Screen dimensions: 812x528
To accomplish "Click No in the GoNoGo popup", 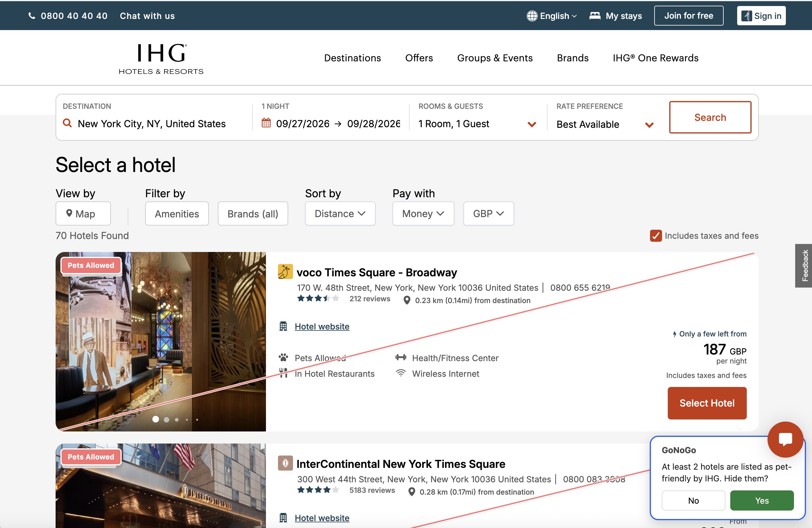I will (x=693, y=500).
